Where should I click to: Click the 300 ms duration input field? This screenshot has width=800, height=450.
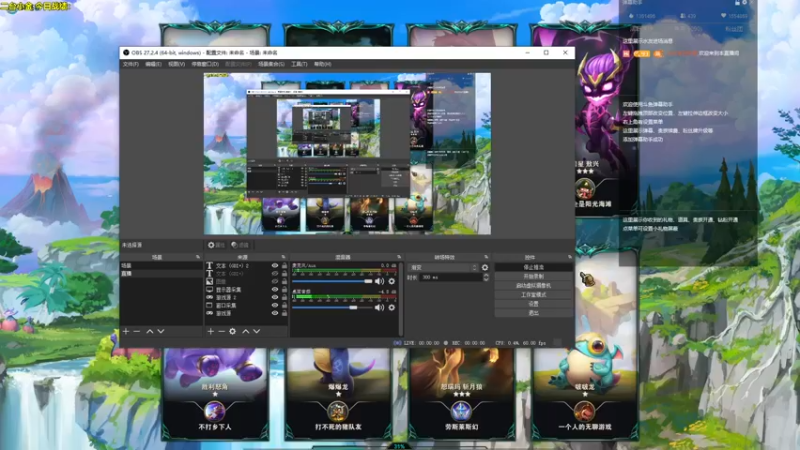click(451, 278)
